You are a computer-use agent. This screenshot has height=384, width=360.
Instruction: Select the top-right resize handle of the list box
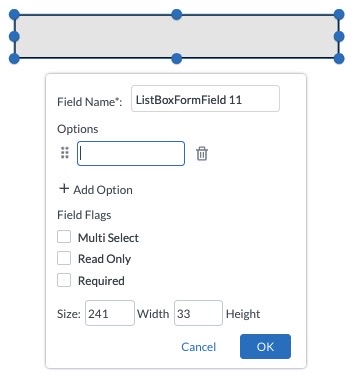coord(339,15)
